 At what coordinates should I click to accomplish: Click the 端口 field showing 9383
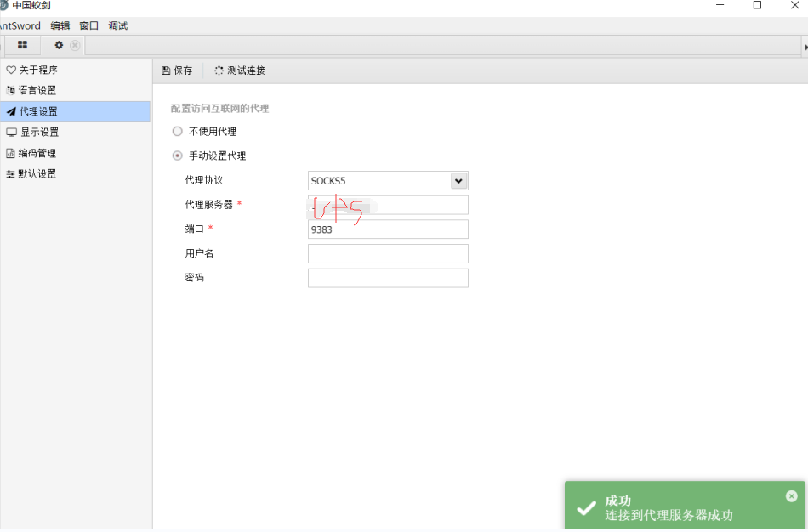(x=388, y=229)
